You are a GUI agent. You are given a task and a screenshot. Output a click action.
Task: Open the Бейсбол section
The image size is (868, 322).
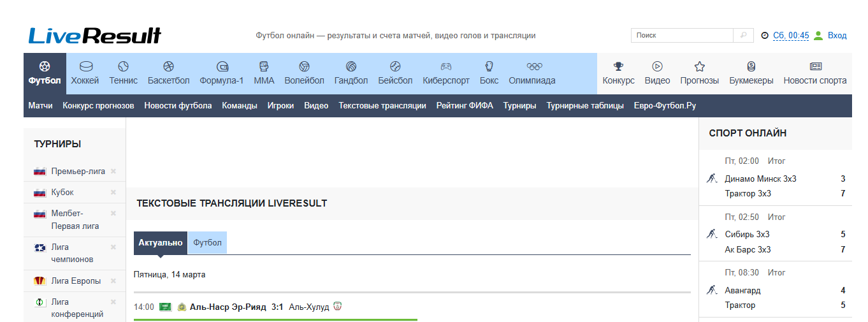[395, 73]
